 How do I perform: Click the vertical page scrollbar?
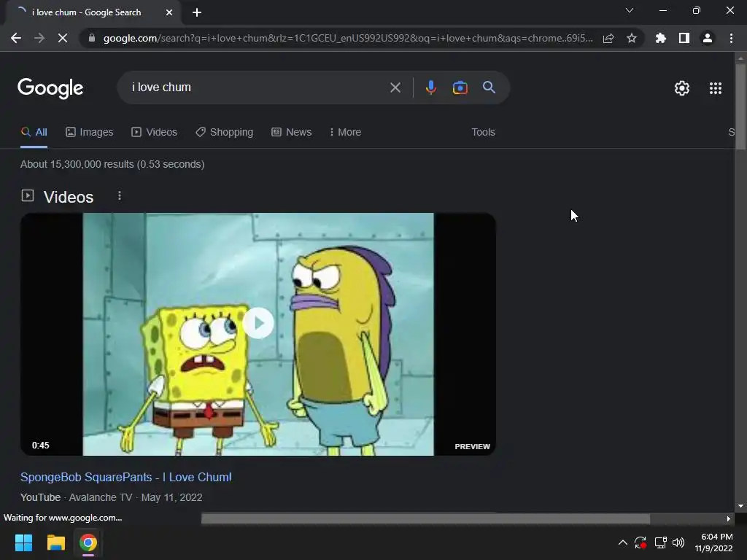coord(740,107)
